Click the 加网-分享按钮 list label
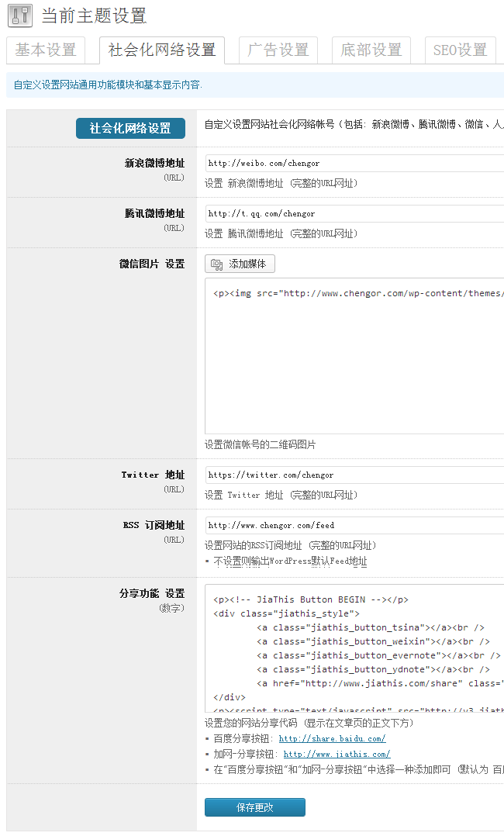504x836 pixels. [245, 754]
